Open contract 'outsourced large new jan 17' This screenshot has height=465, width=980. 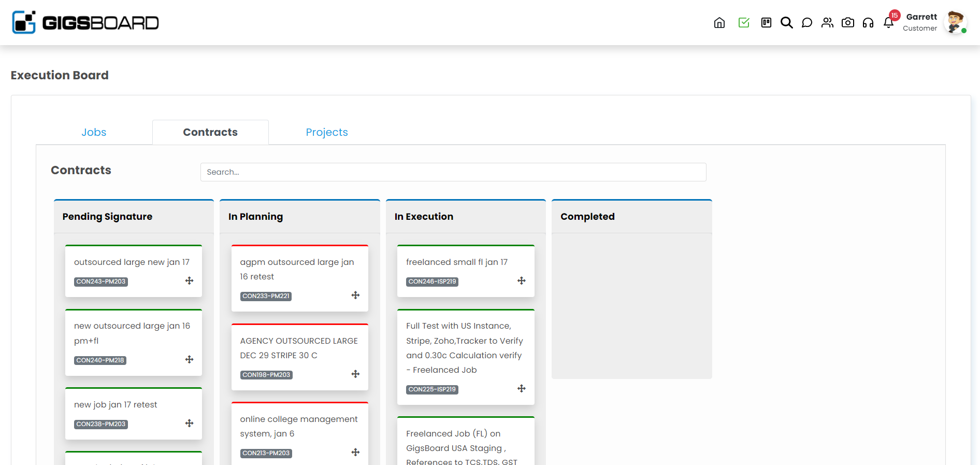point(132,262)
